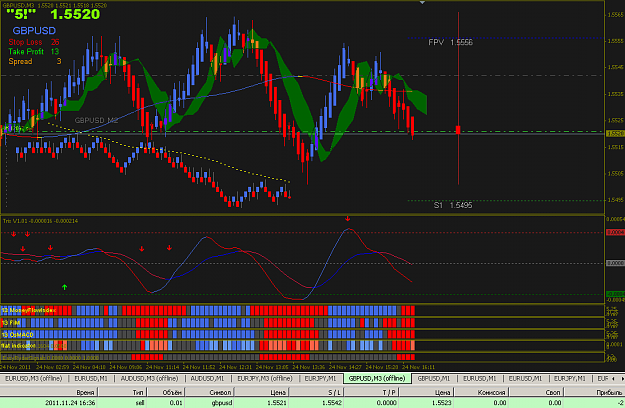Click the Take Profit 13 label
Image resolution: width=625 pixels, height=408 pixels.
[x=34, y=51]
